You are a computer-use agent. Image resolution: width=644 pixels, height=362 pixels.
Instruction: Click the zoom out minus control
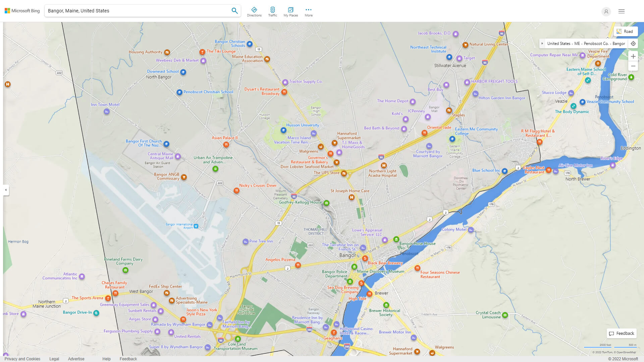(633, 66)
